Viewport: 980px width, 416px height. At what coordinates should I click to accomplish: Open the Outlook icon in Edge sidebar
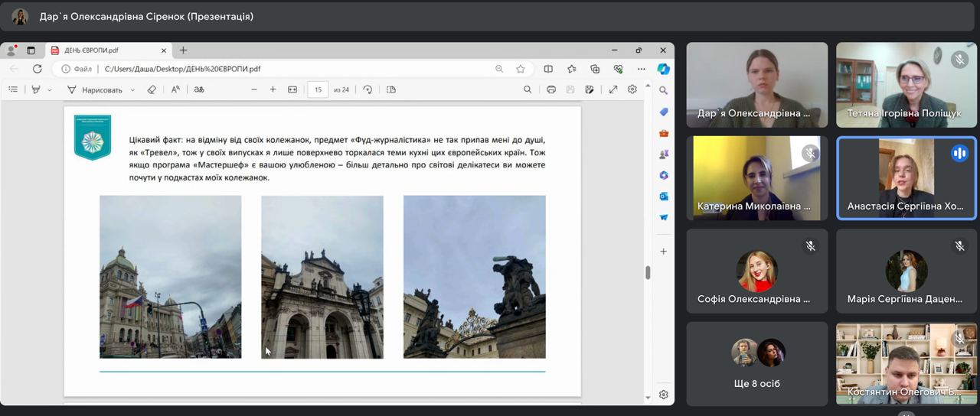coord(664,197)
